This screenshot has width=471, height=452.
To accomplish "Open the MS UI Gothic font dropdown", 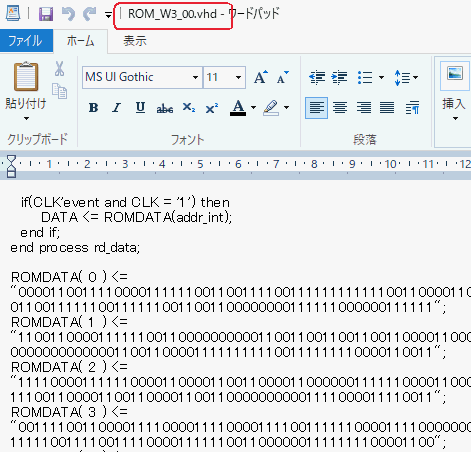I will coord(195,77).
